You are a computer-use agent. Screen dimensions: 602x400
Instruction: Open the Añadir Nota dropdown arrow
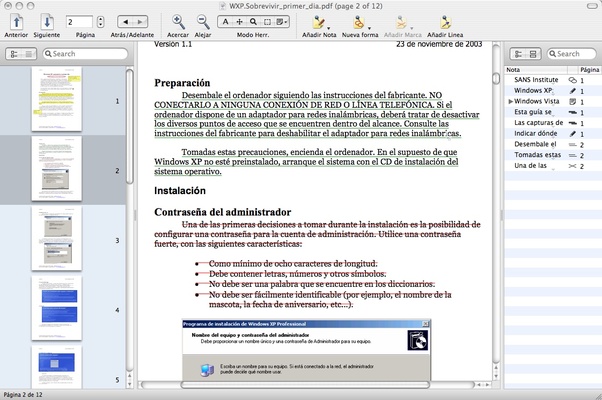329,28
